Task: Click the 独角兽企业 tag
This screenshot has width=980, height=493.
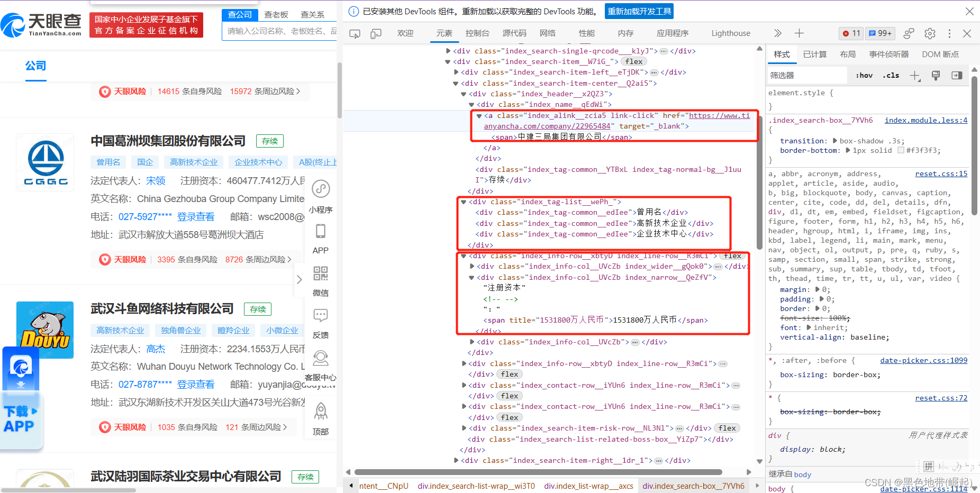Action: pos(180,331)
